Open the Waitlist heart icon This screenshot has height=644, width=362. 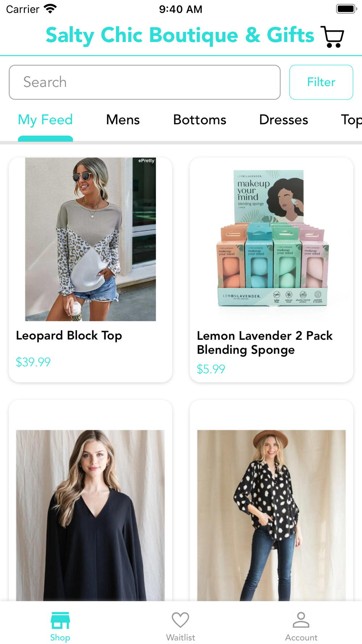click(180, 620)
